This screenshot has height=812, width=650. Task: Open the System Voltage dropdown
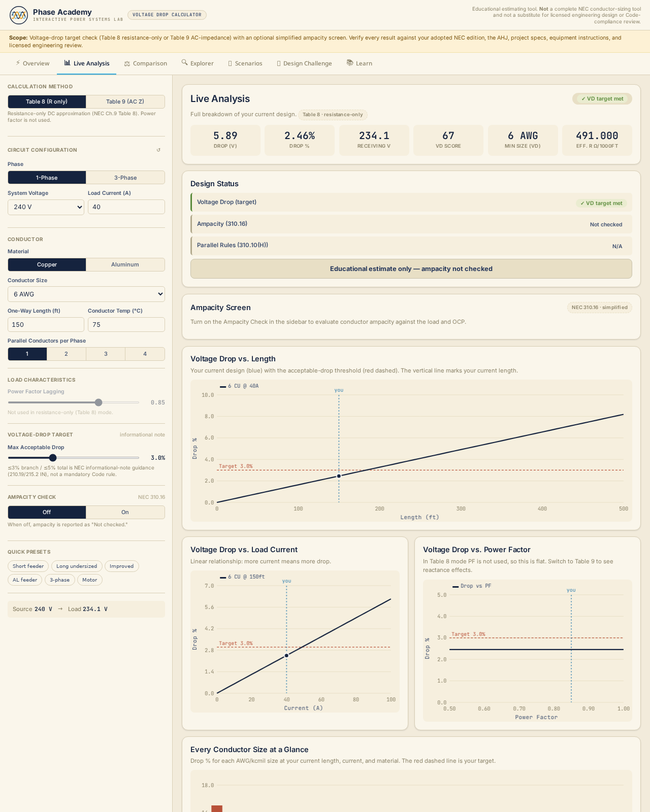coord(46,207)
